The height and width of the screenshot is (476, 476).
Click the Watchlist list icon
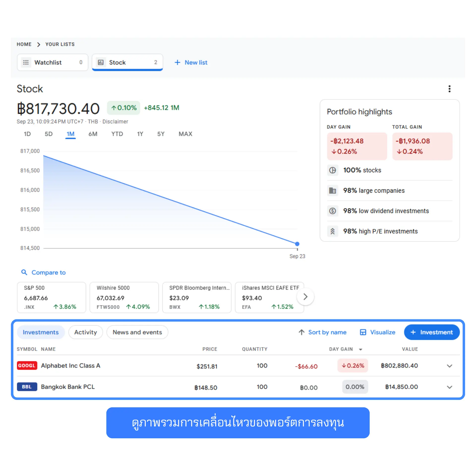click(x=26, y=62)
